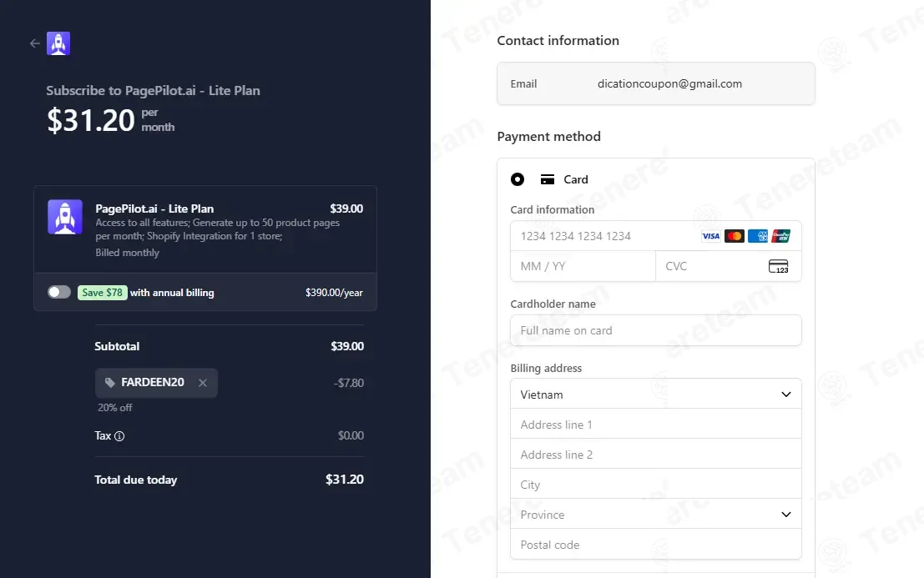This screenshot has width=924, height=578.
Task: Click the FARDEEN20 promo tag icon
Action: pyautogui.click(x=109, y=383)
